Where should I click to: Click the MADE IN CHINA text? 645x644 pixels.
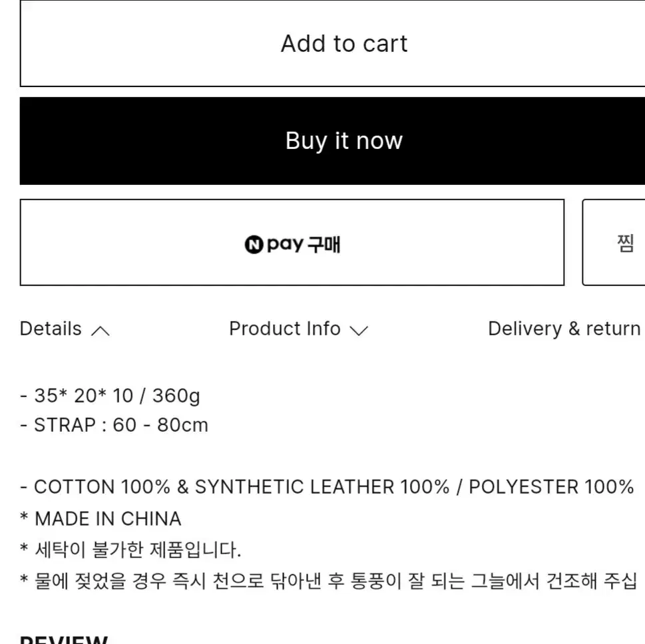(x=107, y=519)
